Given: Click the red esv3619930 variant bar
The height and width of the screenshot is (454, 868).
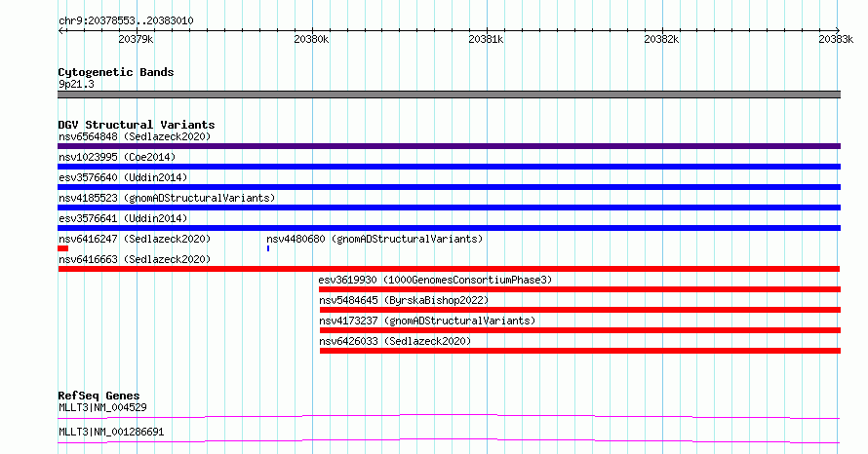Looking at the screenshot, I should [x=579, y=289].
